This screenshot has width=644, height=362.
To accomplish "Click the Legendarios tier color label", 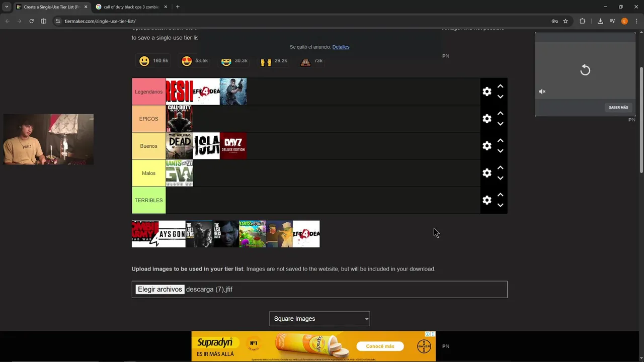I will coord(148,92).
